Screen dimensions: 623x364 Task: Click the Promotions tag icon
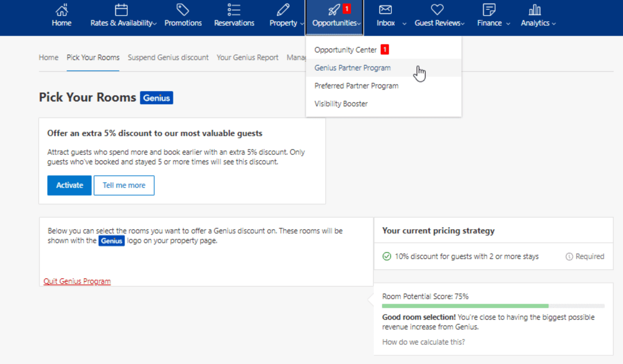pyautogui.click(x=183, y=9)
